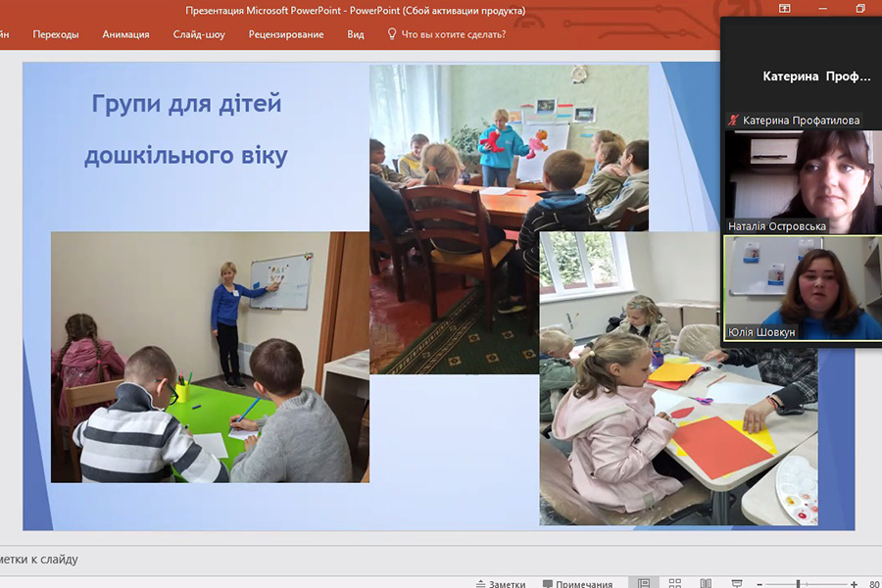Screen dimensions: 882x588
Task: Click the ribbon display options icon
Action: [x=784, y=8]
